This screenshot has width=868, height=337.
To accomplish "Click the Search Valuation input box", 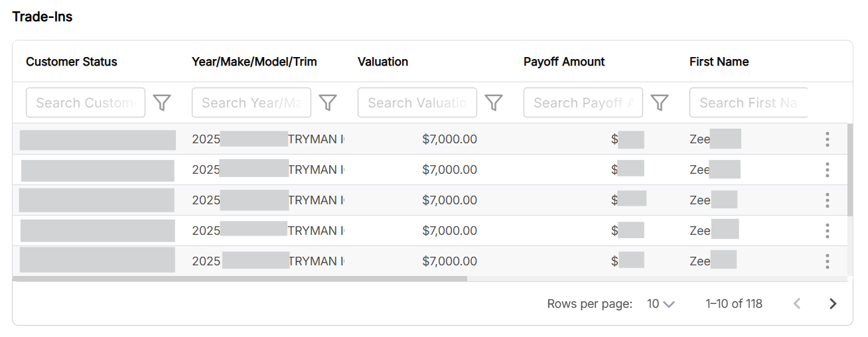I will [x=417, y=103].
